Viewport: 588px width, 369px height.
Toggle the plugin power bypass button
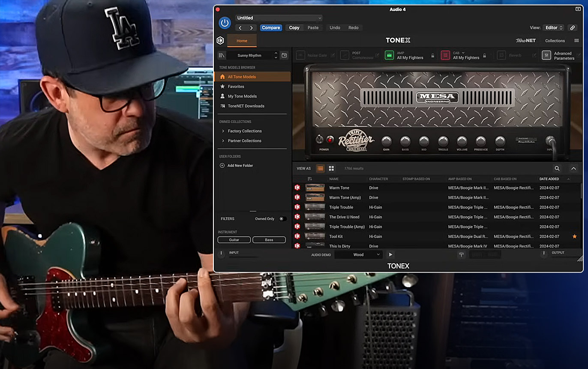point(225,23)
